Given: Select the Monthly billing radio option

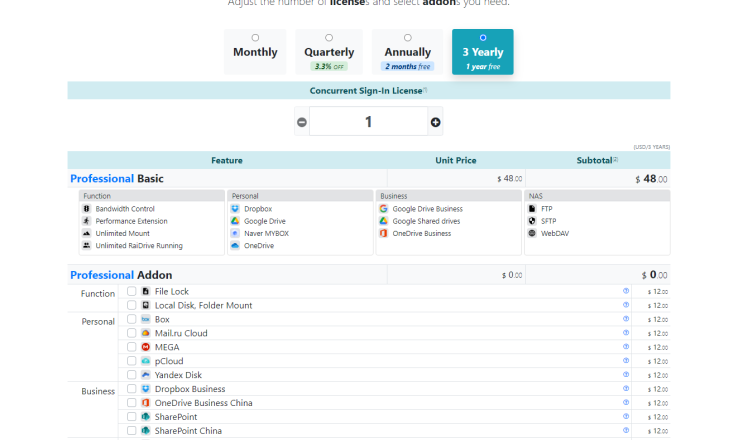Looking at the screenshot, I should (255, 37).
